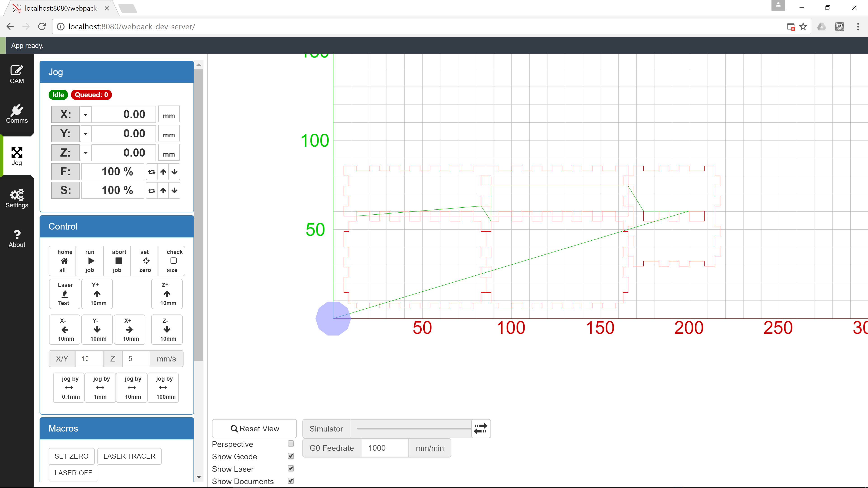Uncheck the Show Gcode checkbox
Screen dimensions: 868x488
pos(290,456)
